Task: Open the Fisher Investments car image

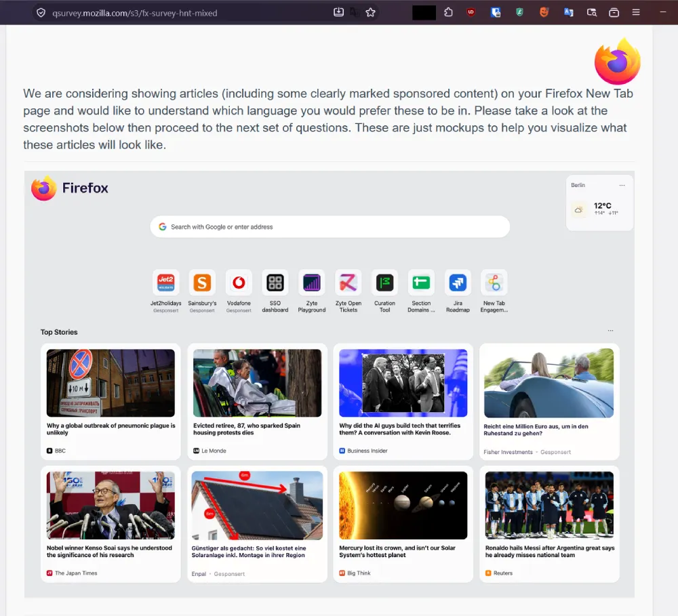Action: (x=549, y=383)
